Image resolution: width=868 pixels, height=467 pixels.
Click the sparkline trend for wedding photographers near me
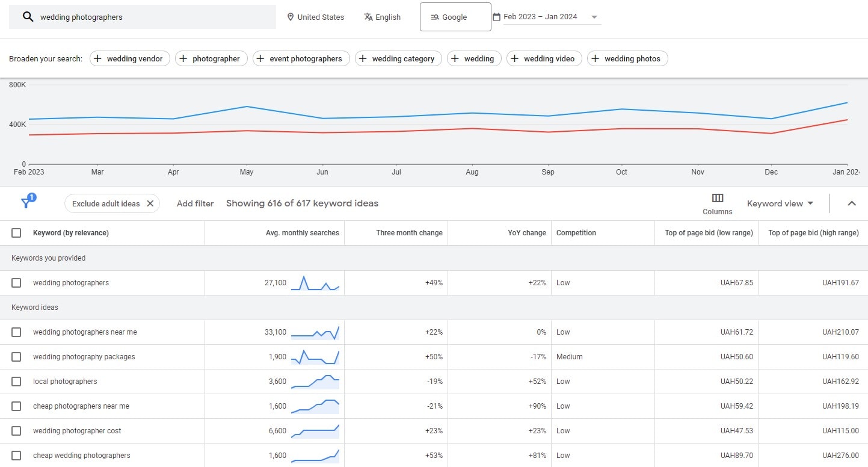(315, 332)
